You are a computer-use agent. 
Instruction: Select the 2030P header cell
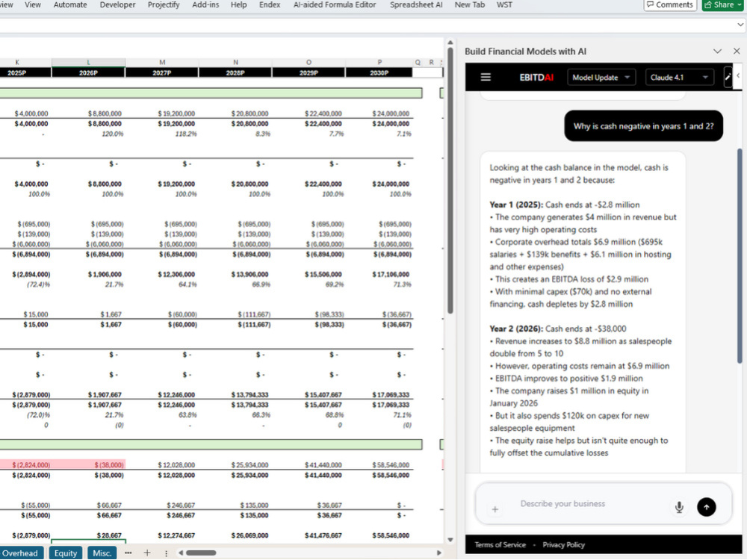click(x=379, y=73)
